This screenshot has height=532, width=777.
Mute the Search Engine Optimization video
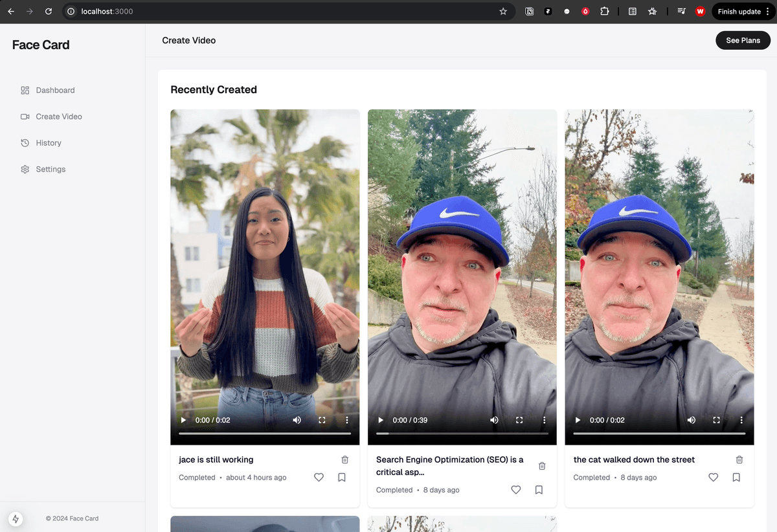(x=494, y=420)
